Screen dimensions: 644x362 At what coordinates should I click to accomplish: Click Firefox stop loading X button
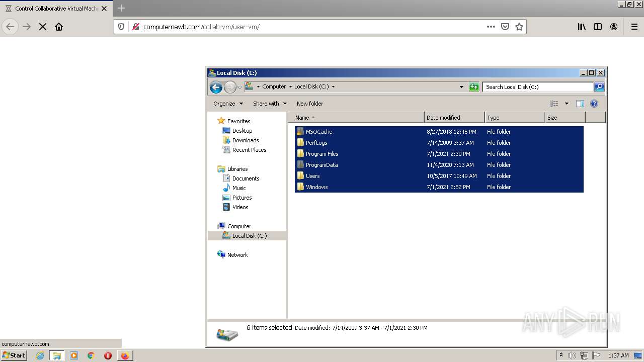coord(43,27)
